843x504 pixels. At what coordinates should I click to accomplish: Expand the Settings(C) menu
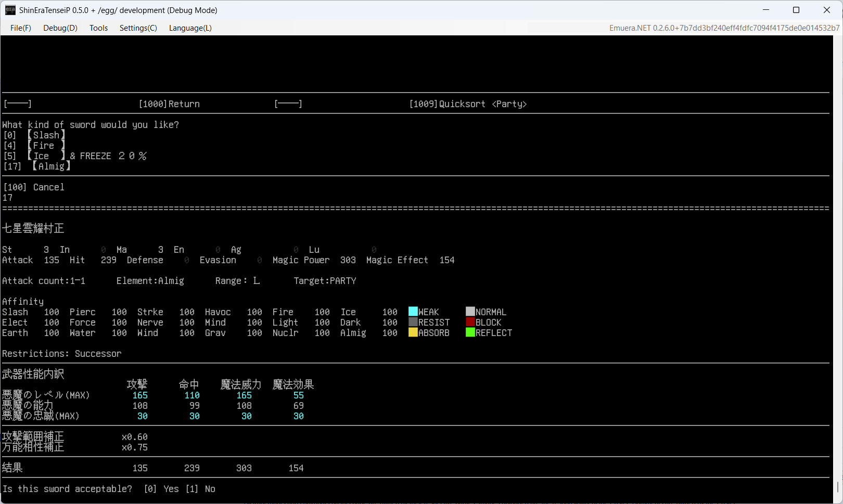[x=138, y=28]
